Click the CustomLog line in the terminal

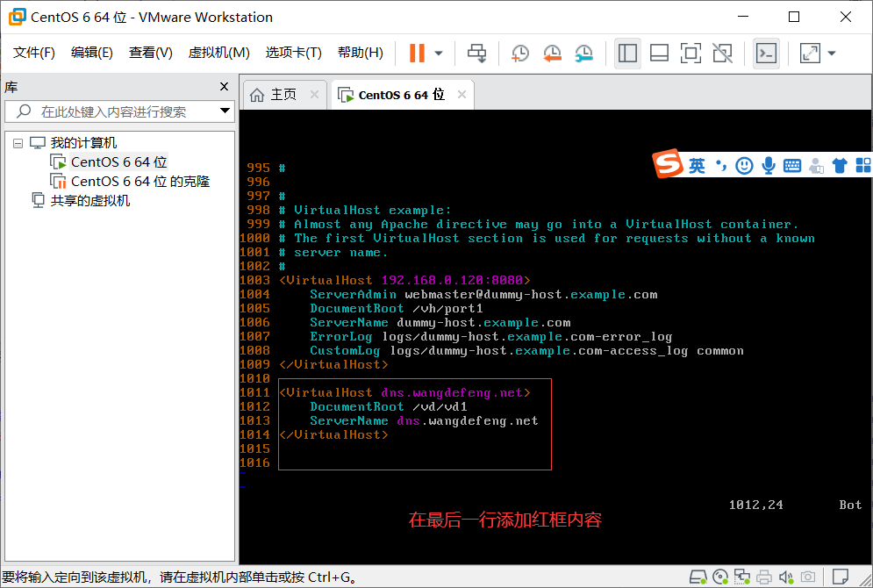coord(526,350)
